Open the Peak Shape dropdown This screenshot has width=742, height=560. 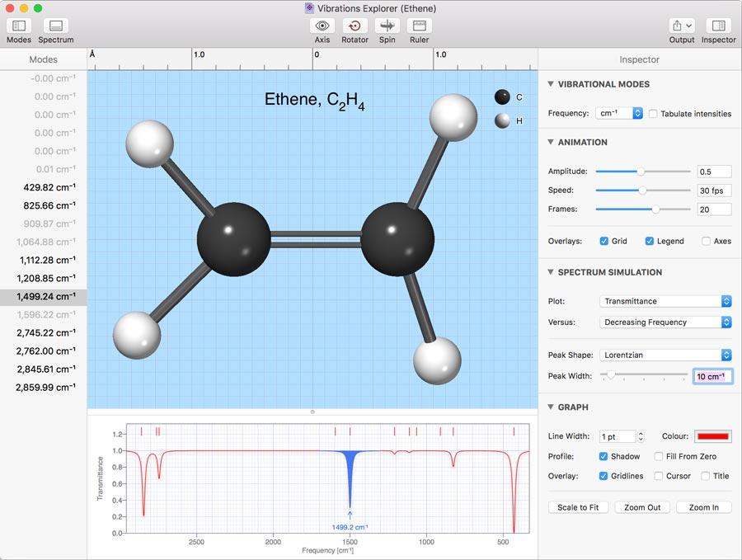click(665, 356)
